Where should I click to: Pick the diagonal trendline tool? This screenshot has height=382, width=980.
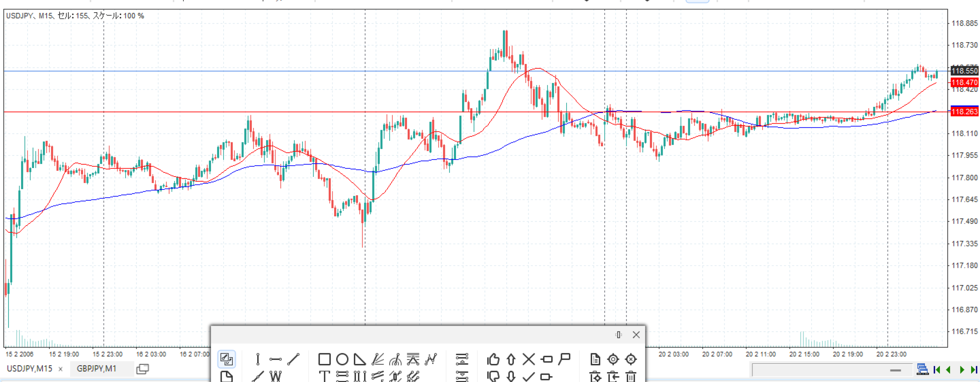point(293,359)
